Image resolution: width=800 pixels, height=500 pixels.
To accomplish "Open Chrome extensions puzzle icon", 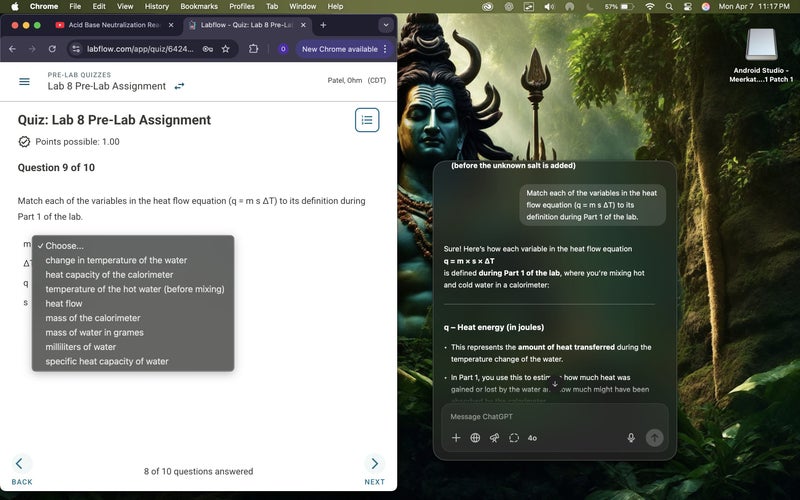I will tap(253, 48).
